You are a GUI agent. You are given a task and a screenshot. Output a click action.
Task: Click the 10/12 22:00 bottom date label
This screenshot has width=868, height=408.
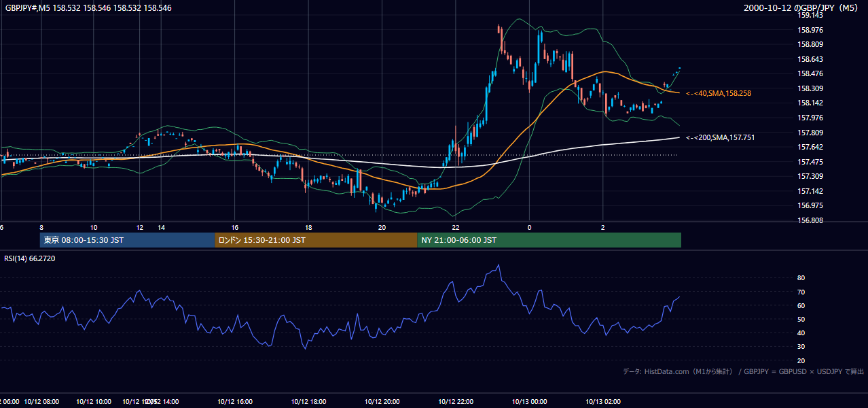tap(456, 402)
